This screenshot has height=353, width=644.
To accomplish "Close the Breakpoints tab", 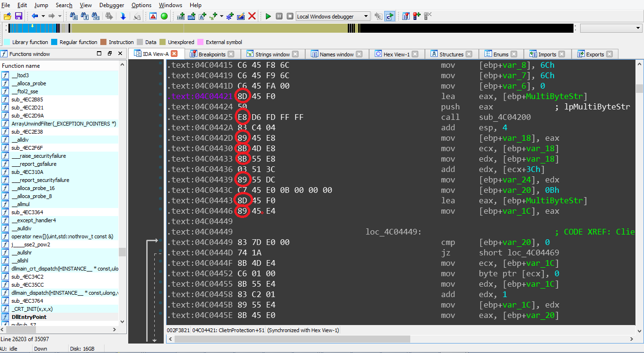I will [231, 54].
